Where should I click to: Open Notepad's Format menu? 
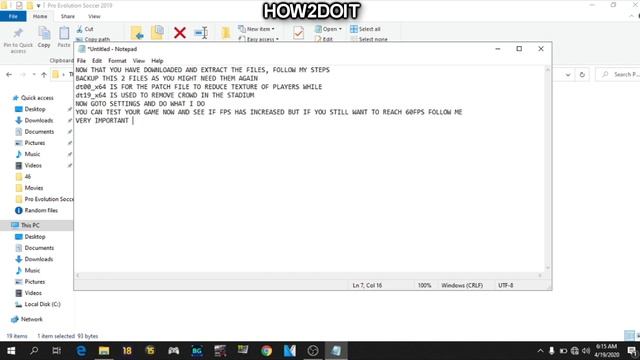click(x=117, y=60)
